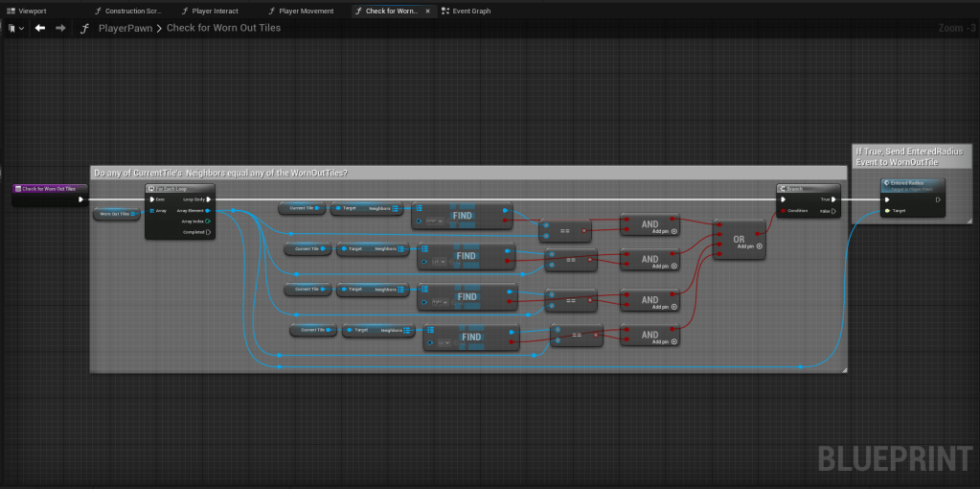The width and height of the screenshot is (980, 489).
Task: Click PlayerPawn in the breadcrumb
Action: (x=125, y=28)
